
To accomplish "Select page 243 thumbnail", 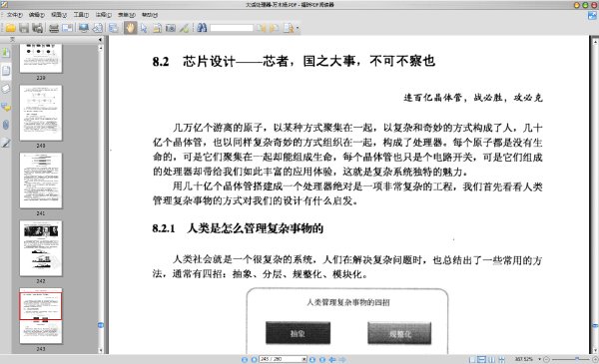I will click(41, 316).
